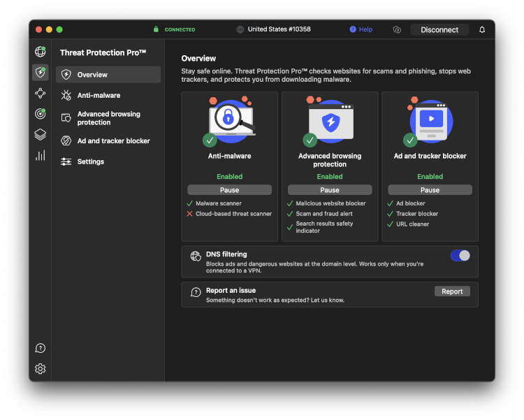Click the Anti-malware laptop illustration
524x420 pixels.
pos(230,121)
